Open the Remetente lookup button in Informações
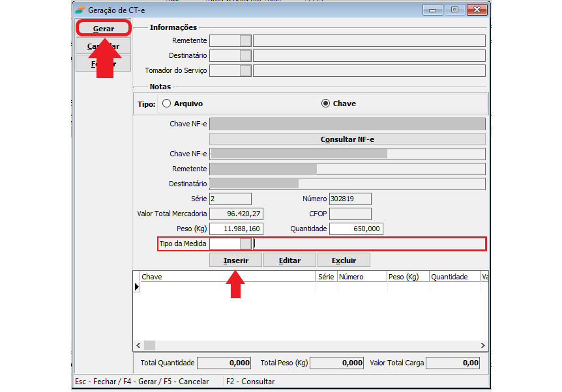The width and height of the screenshot is (562, 392). coord(245,41)
